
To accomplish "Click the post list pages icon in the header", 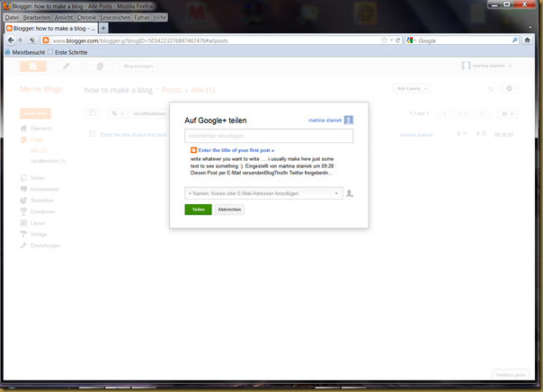I will point(100,67).
